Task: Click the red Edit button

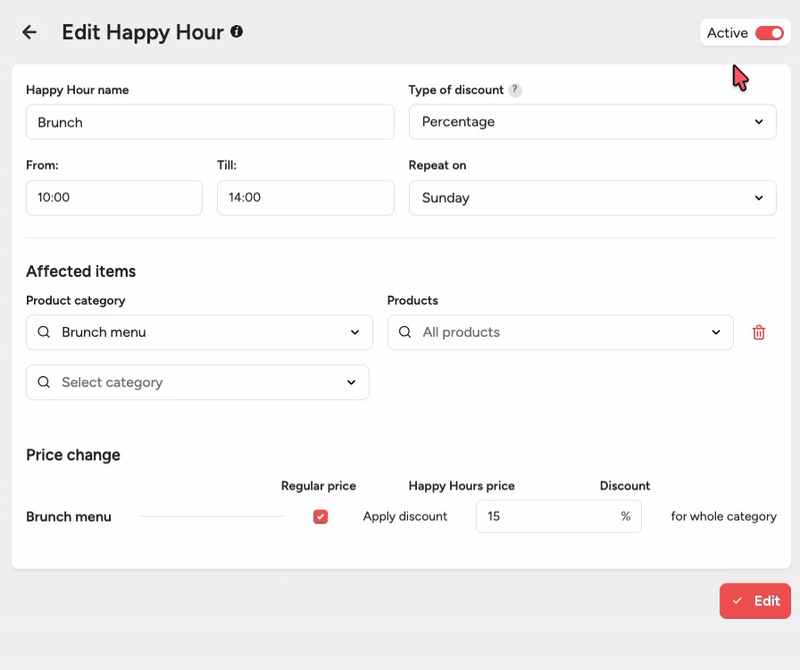Action: [x=755, y=601]
